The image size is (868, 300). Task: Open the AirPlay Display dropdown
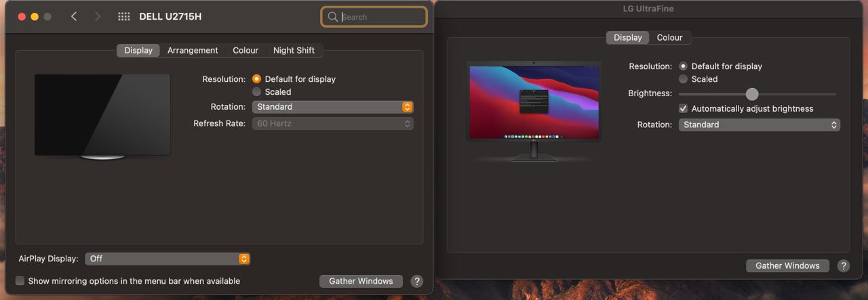tap(167, 259)
